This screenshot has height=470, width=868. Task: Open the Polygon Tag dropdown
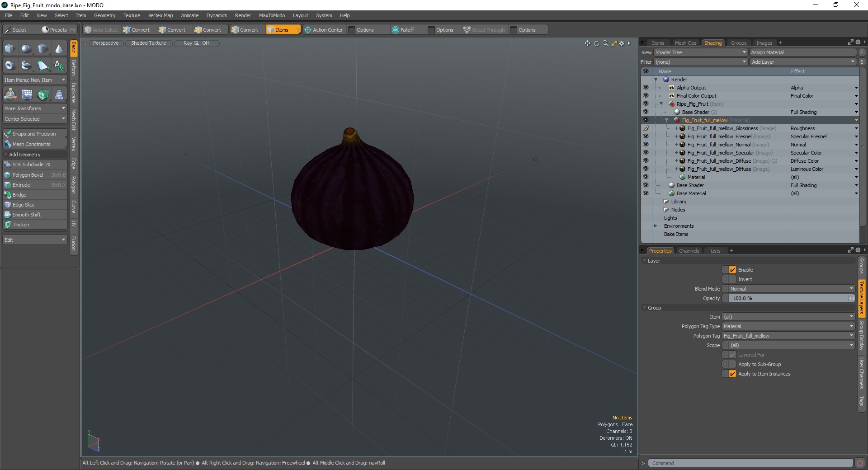788,336
